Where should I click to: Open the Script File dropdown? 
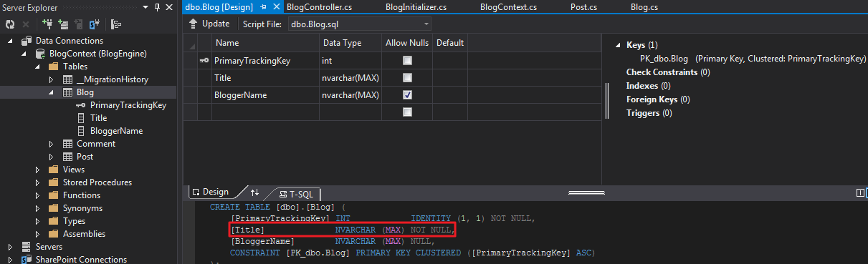(426, 24)
